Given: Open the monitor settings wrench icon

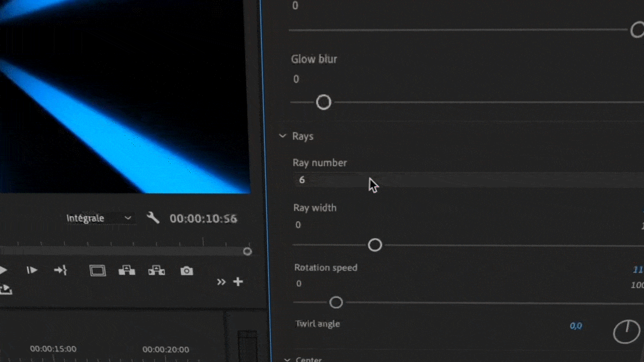Looking at the screenshot, I should tap(153, 218).
